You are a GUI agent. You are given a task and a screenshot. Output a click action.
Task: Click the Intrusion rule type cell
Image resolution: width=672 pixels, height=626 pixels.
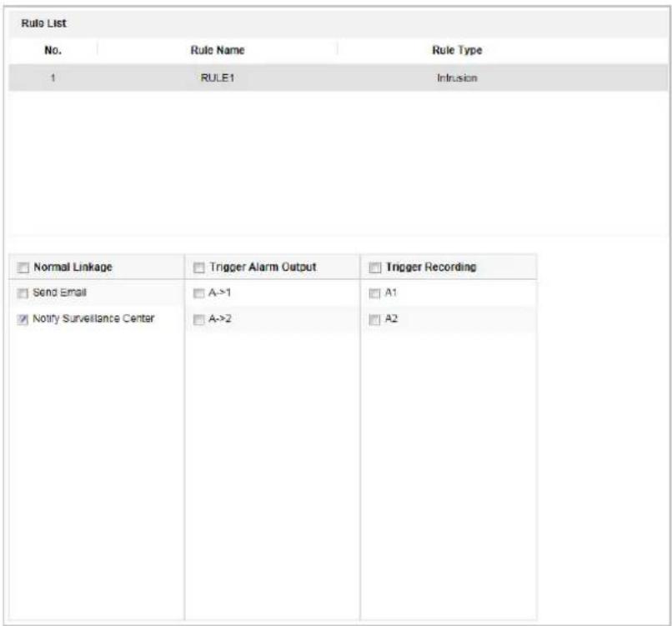(457, 78)
